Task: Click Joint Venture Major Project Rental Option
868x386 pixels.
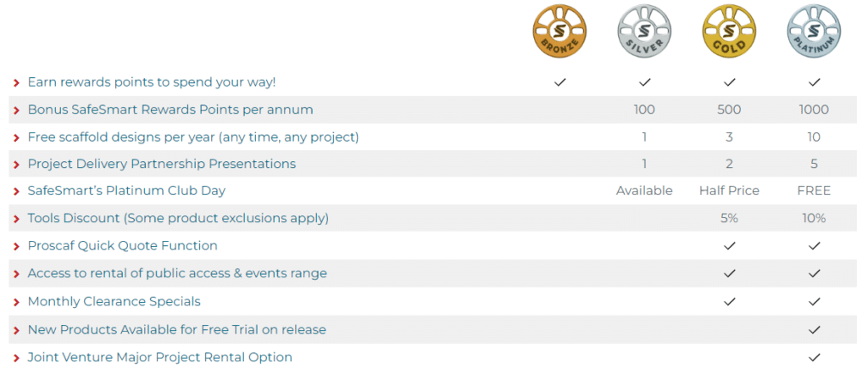Action: tap(160, 357)
